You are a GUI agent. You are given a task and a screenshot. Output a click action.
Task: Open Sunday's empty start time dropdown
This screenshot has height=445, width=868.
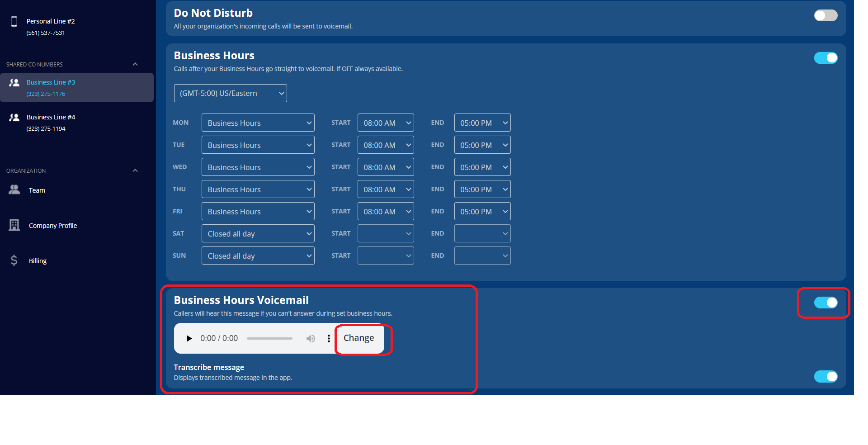coord(386,256)
